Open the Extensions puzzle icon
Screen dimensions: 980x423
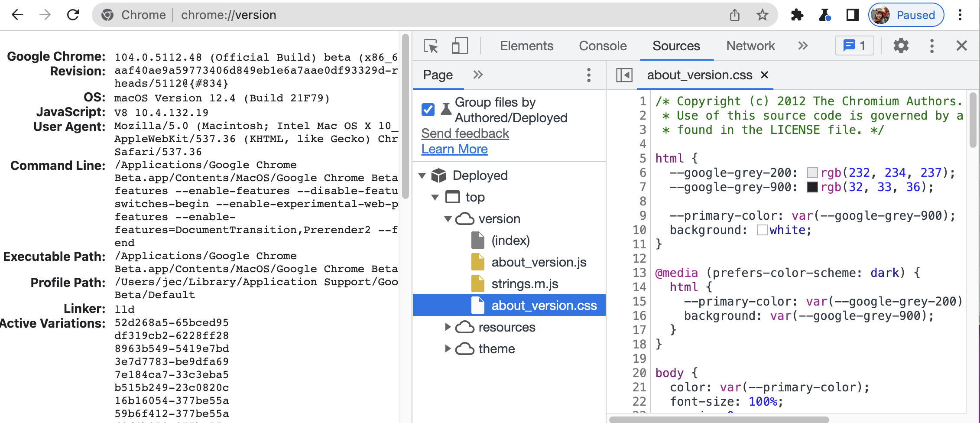(x=797, y=15)
